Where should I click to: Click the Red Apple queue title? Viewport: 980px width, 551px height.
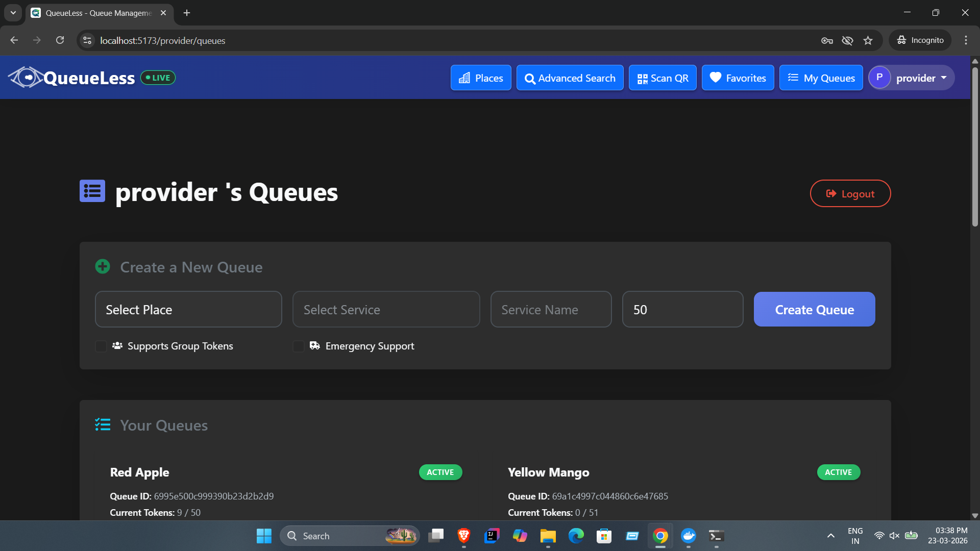click(x=139, y=472)
